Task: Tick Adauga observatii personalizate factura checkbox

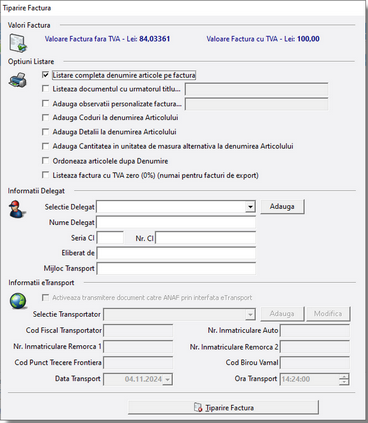Action: click(x=45, y=104)
